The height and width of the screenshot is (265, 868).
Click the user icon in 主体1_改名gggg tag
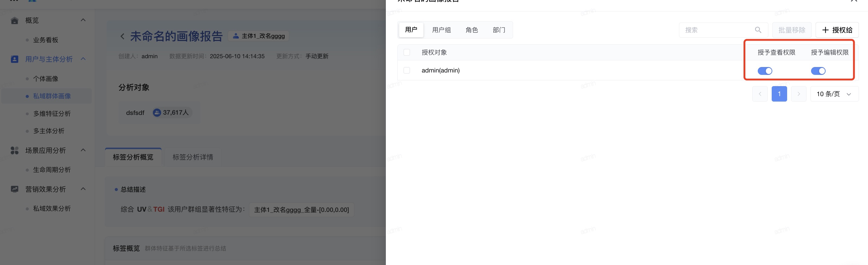click(236, 36)
